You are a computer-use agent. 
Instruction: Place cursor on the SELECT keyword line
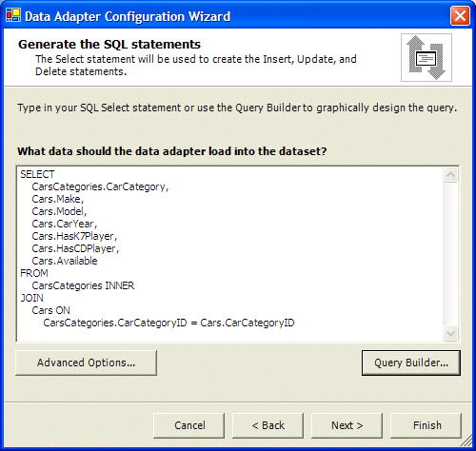tap(37, 174)
